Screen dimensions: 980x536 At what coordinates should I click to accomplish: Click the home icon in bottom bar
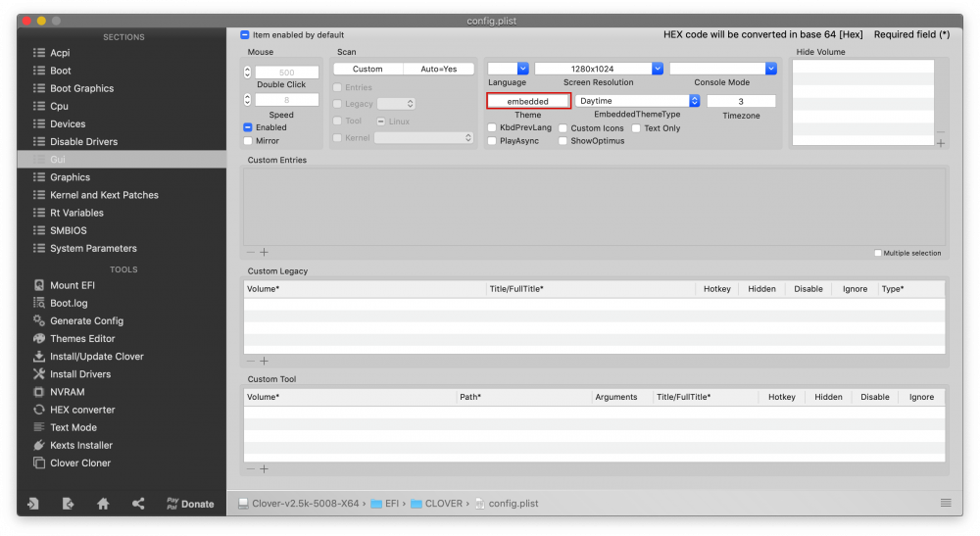(x=103, y=504)
